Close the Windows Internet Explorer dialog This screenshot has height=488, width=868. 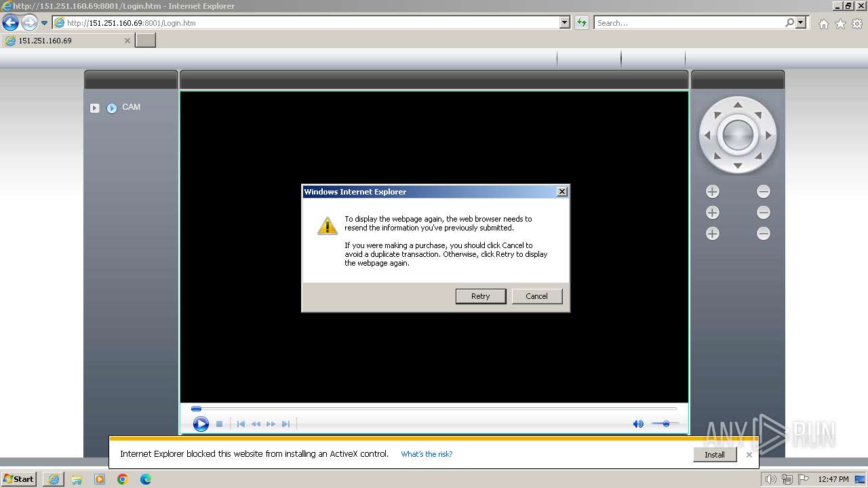coord(561,192)
